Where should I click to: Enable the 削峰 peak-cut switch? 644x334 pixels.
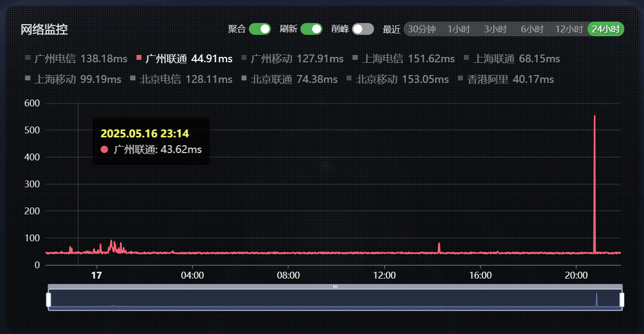[363, 29]
